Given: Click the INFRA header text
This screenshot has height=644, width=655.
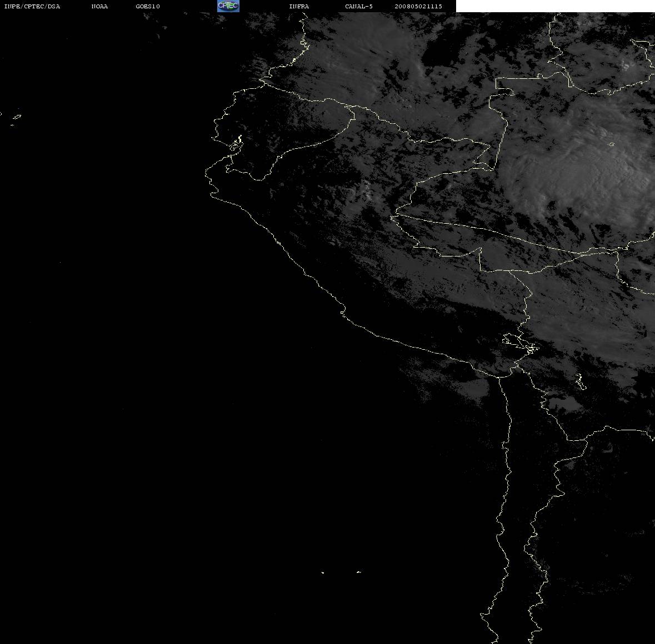Looking at the screenshot, I should 299,6.
